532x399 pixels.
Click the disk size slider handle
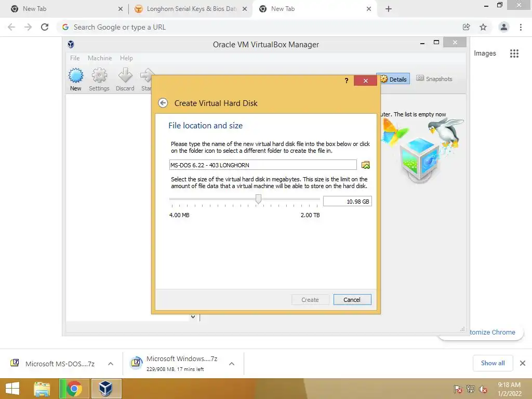tap(258, 199)
